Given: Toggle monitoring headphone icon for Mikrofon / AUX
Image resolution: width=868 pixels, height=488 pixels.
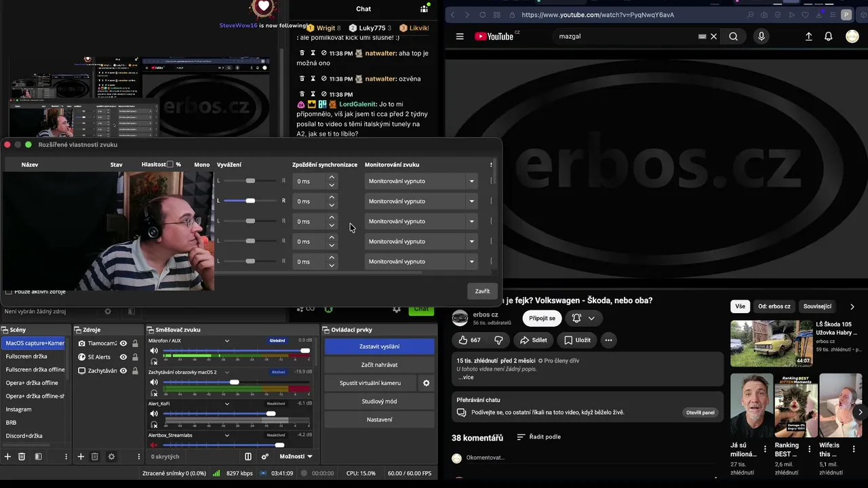Looking at the screenshot, I should (x=154, y=362).
